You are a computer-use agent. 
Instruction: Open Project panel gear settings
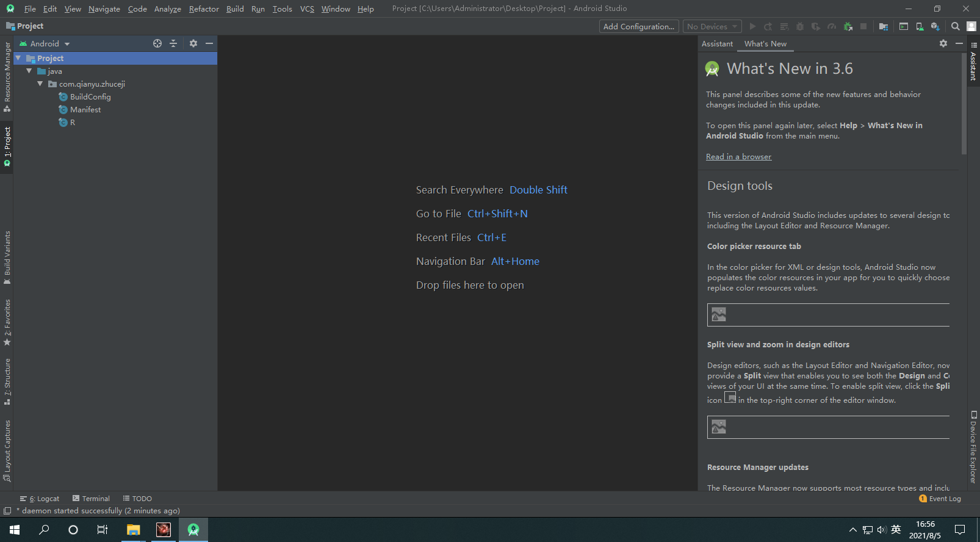(x=193, y=43)
